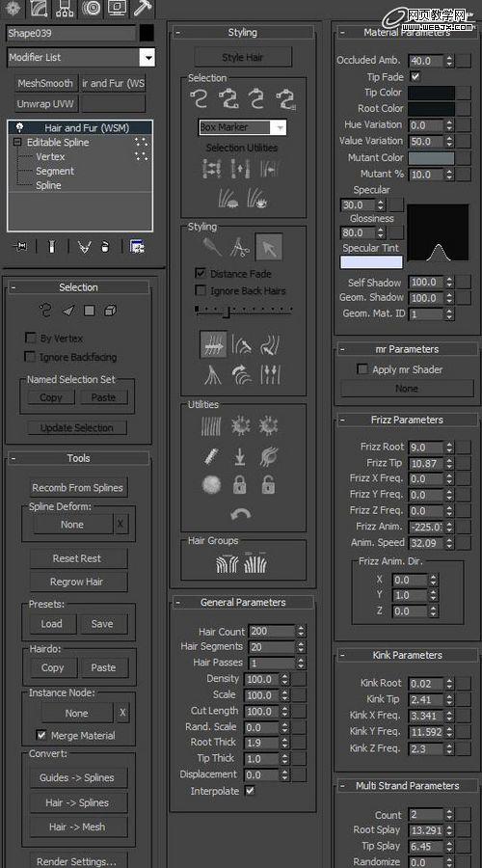Toggle the Hair and Fur modifier lightbulb
Screen dimensions: 482x868
(x=19, y=127)
